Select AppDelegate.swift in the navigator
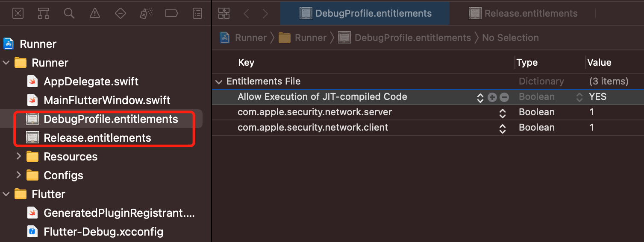 point(91,82)
